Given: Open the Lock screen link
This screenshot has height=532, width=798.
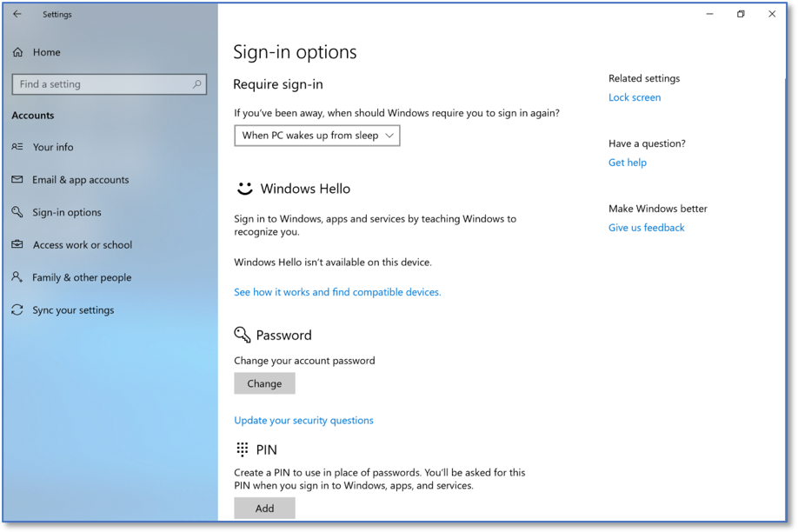Looking at the screenshot, I should click(635, 97).
